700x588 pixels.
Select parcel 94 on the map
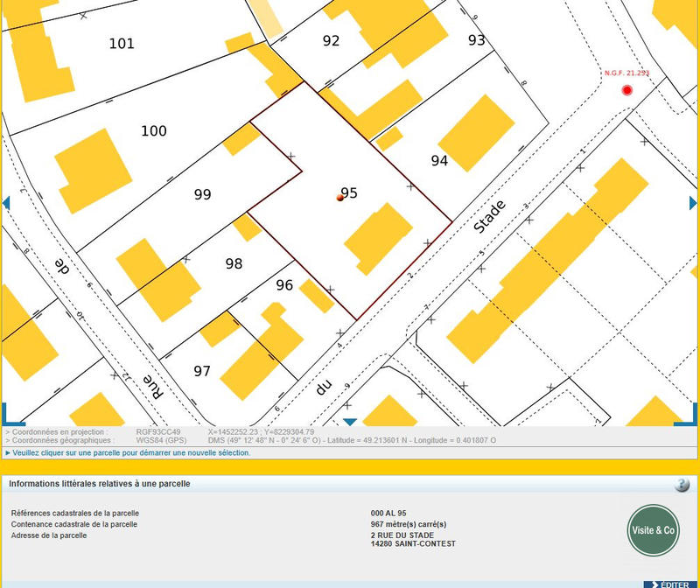tap(439, 161)
